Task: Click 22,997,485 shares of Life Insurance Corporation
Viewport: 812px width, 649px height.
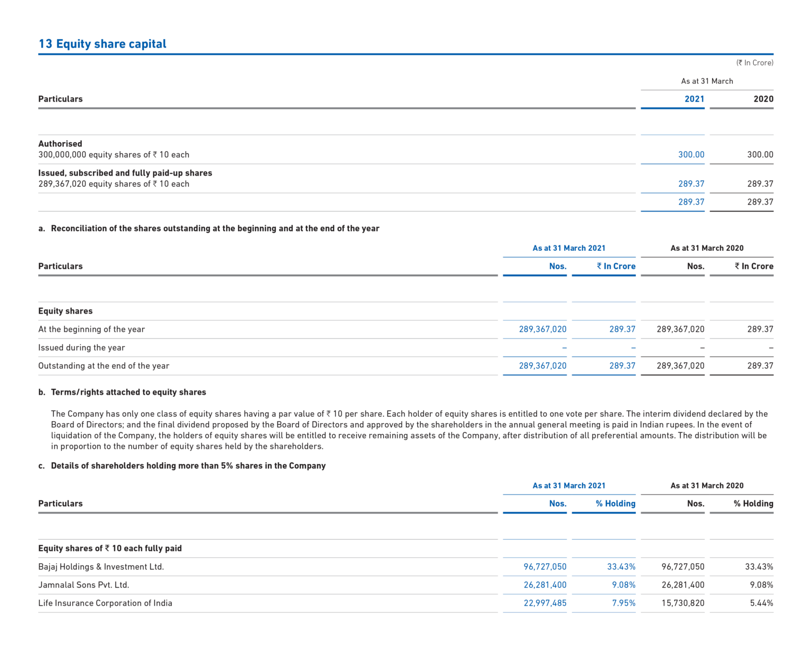Action: click(x=545, y=603)
